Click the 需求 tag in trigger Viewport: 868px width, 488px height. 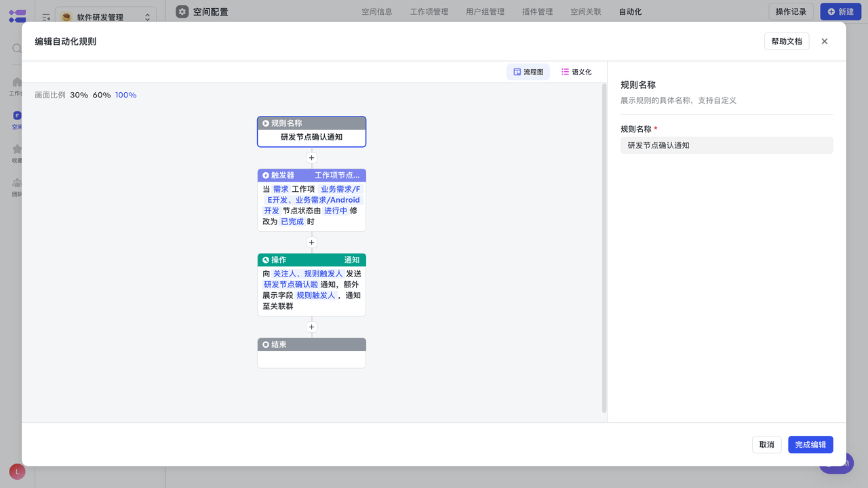[x=281, y=189]
